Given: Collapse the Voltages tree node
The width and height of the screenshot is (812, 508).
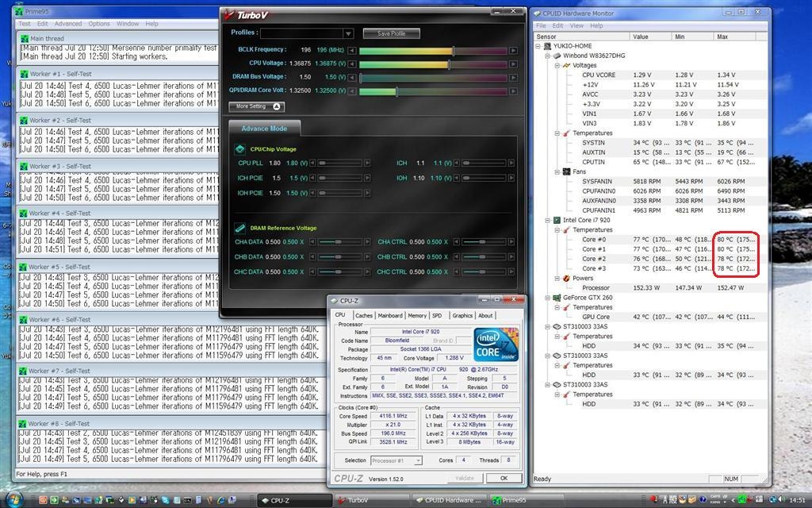Looking at the screenshot, I should [x=557, y=65].
